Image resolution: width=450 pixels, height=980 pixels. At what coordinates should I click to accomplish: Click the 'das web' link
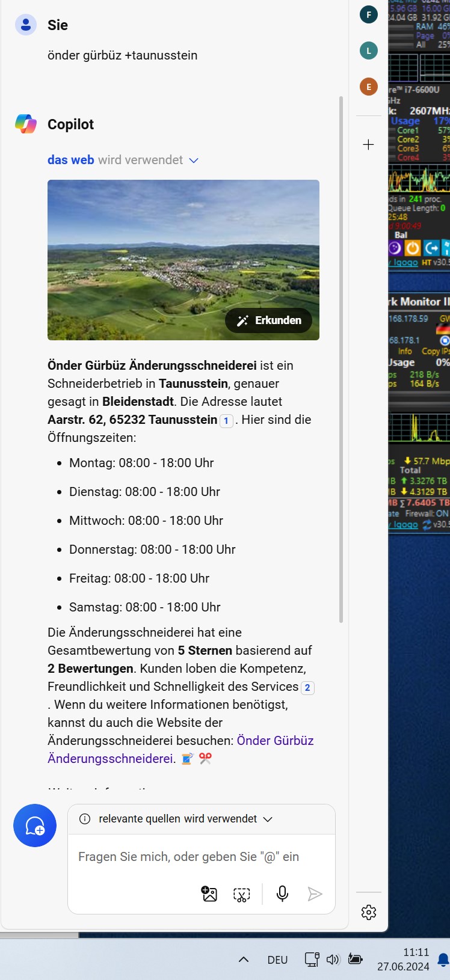[71, 160]
